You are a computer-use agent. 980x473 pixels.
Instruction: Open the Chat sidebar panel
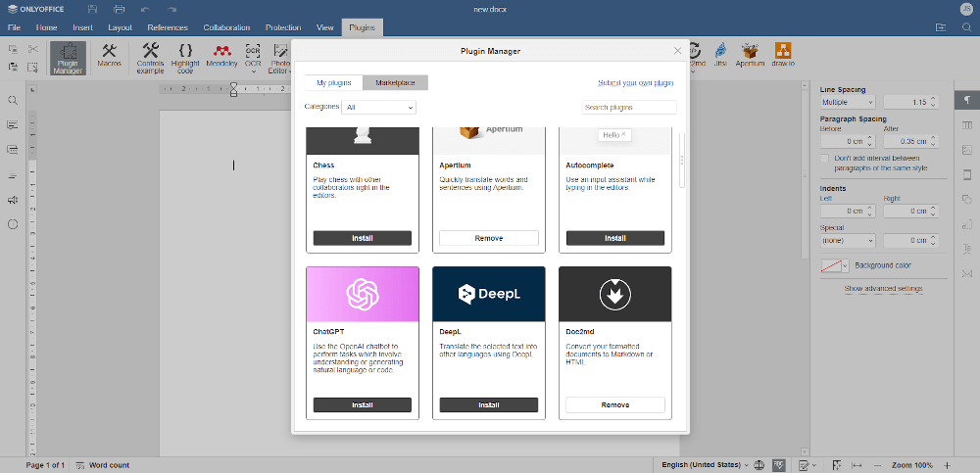pos(13,150)
